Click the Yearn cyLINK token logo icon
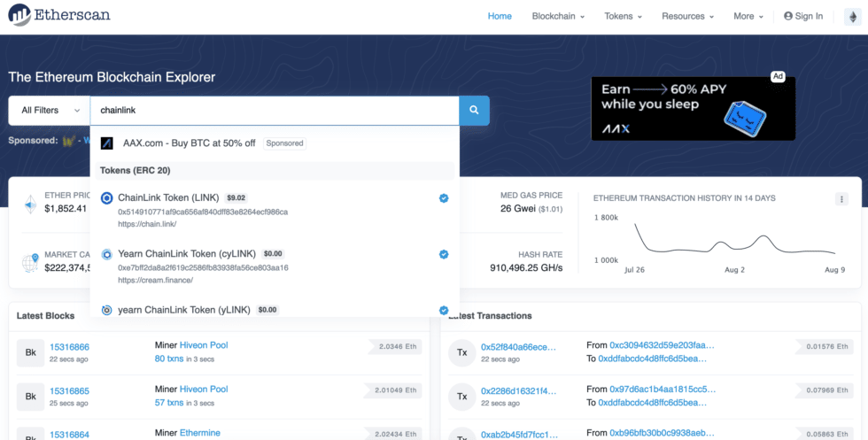The width and height of the screenshot is (868, 440). (x=107, y=254)
